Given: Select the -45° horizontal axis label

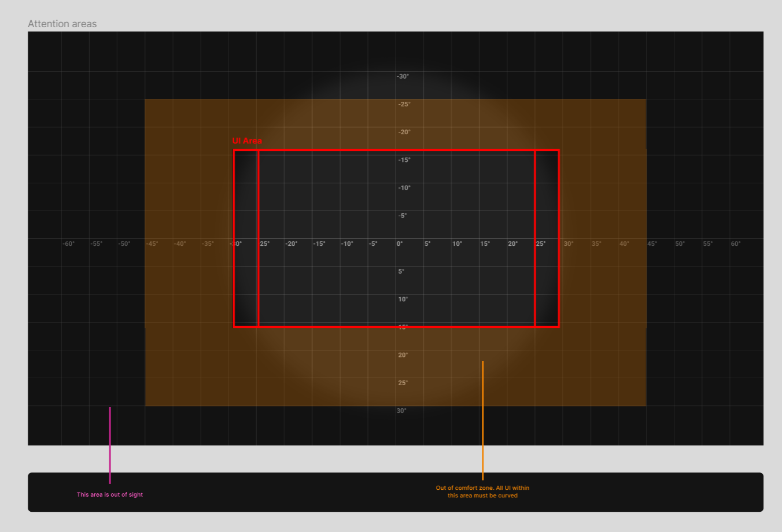Looking at the screenshot, I should (x=152, y=243).
